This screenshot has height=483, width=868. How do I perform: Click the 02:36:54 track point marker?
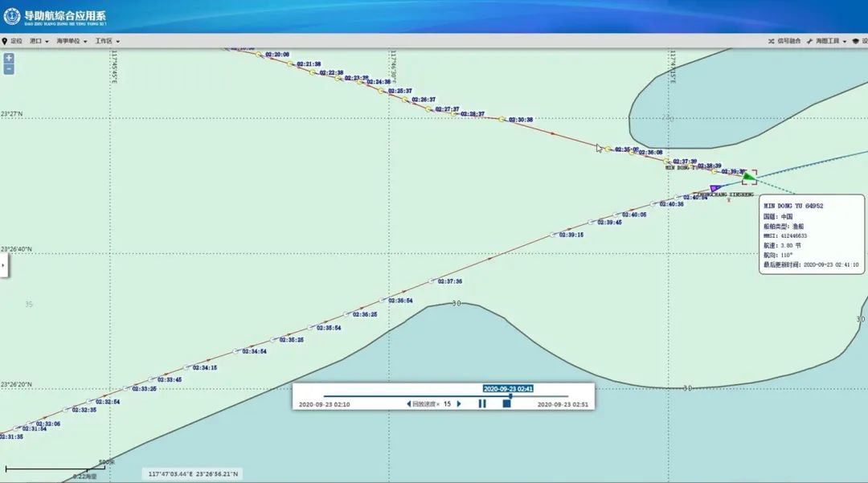[383, 301]
